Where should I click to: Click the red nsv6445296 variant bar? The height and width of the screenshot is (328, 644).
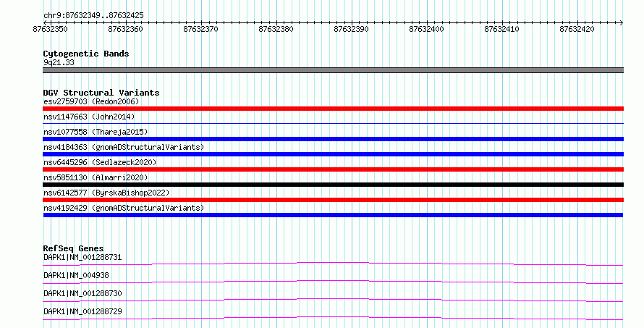(333, 169)
